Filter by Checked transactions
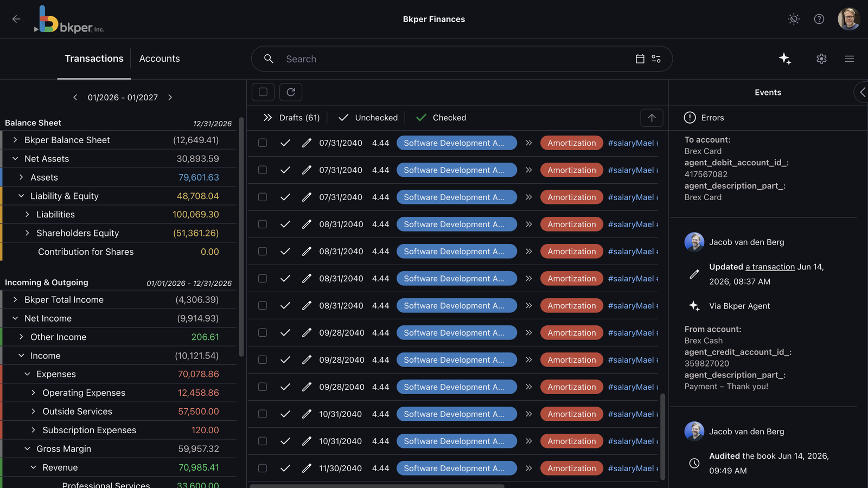This screenshot has width=868, height=488. tap(441, 118)
